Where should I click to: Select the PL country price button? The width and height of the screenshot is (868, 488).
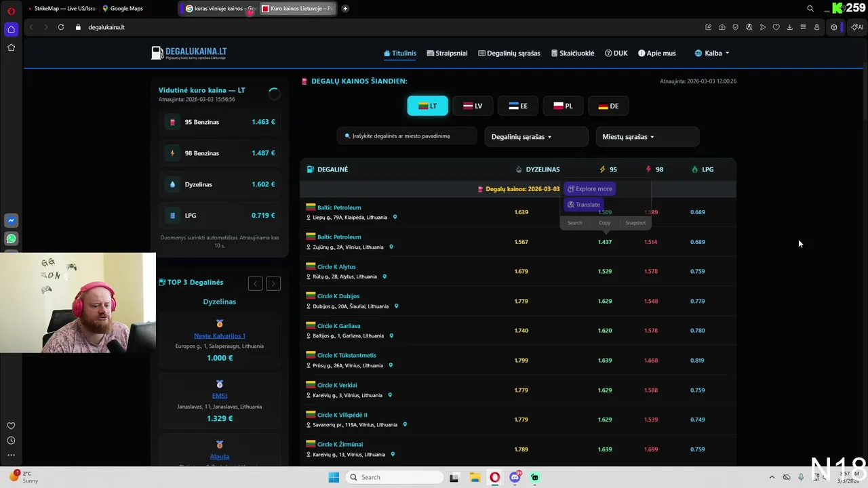click(563, 106)
